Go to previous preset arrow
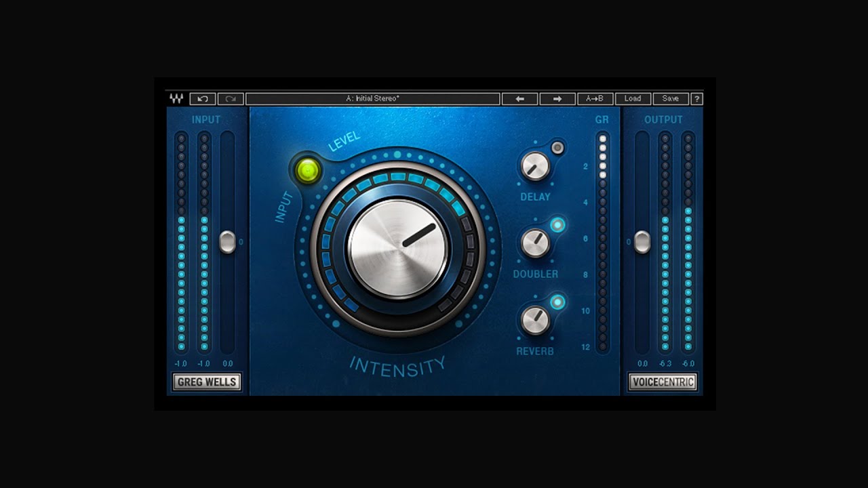868x488 pixels. pos(519,99)
